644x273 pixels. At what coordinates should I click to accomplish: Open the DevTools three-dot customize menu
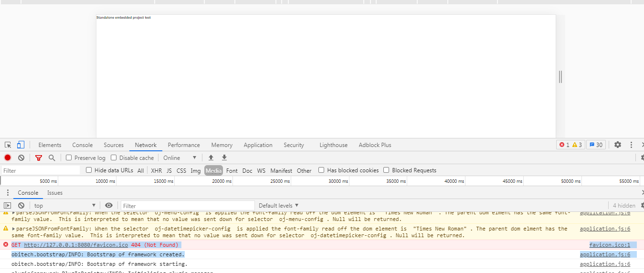click(632, 145)
